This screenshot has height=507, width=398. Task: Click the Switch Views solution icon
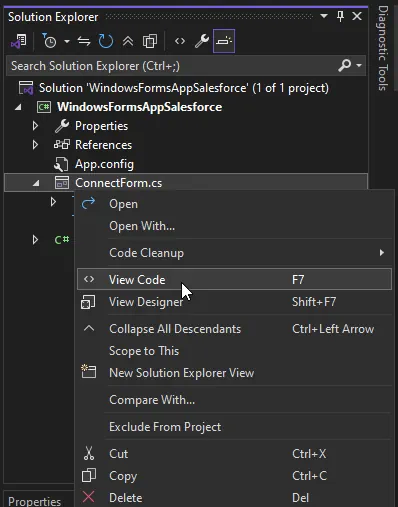[19, 41]
